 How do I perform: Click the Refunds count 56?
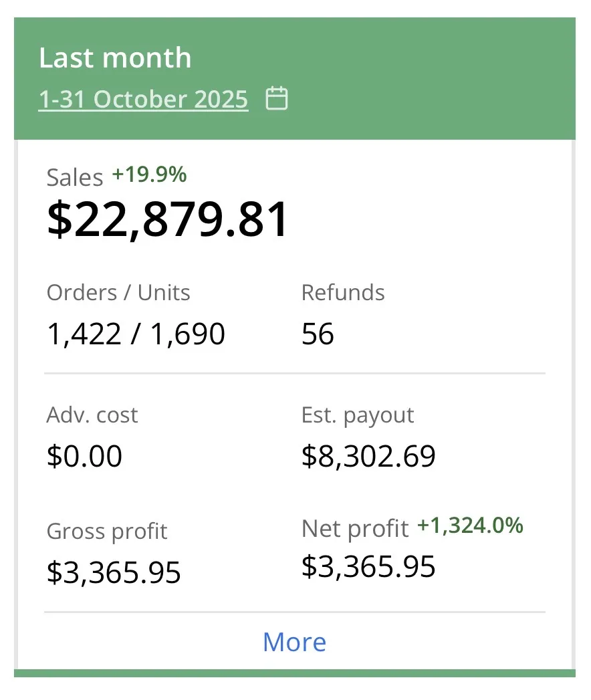click(x=317, y=333)
